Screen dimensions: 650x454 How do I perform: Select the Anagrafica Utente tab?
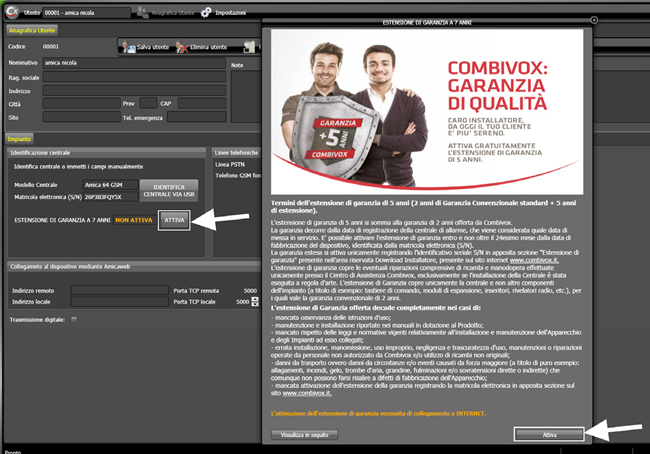pyautogui.click(x=32, y=30)
